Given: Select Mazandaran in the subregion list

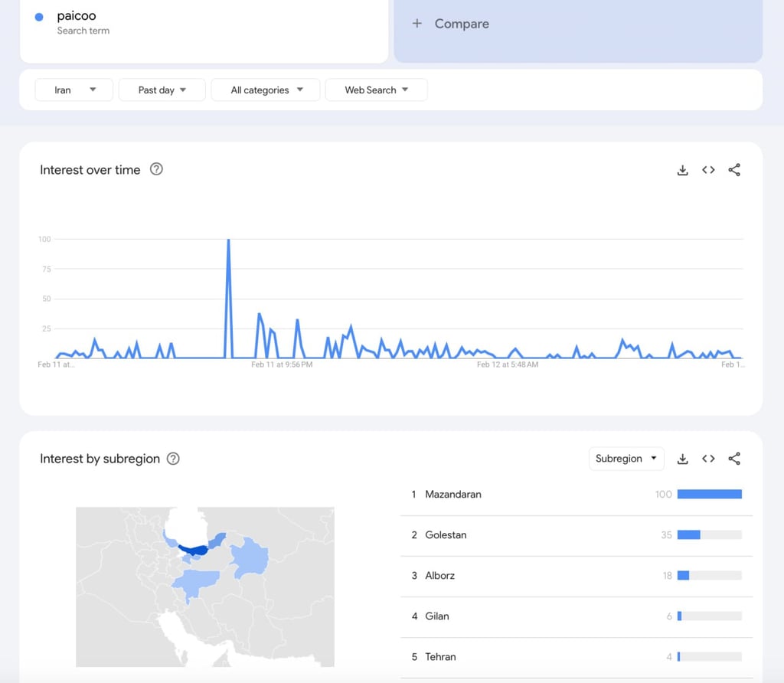Looking at the screenshot, I should 453,495.
